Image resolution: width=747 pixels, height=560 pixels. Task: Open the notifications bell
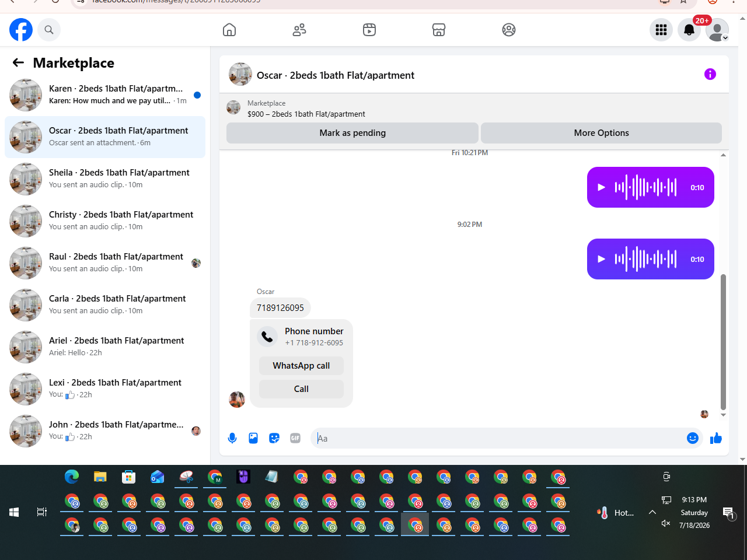689,30
